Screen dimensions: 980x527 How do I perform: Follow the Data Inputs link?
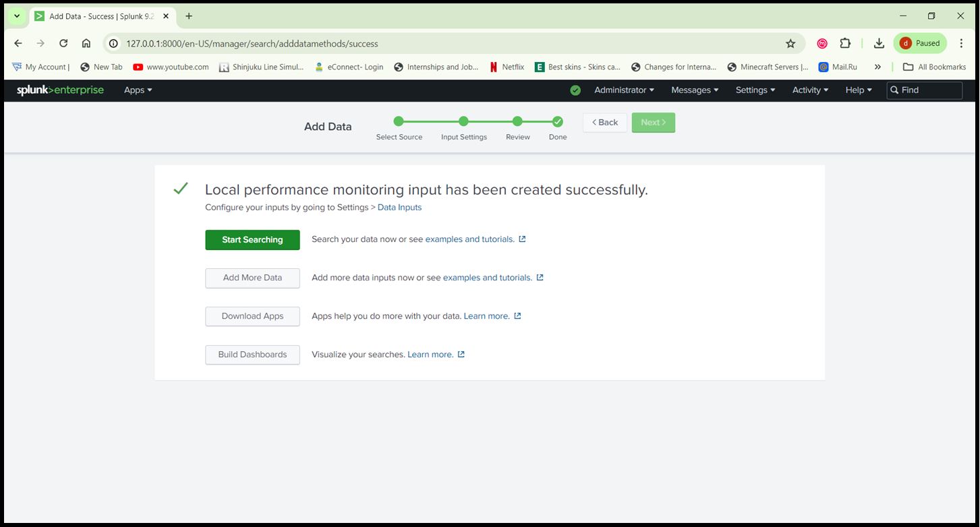click(x=399, y=207)
